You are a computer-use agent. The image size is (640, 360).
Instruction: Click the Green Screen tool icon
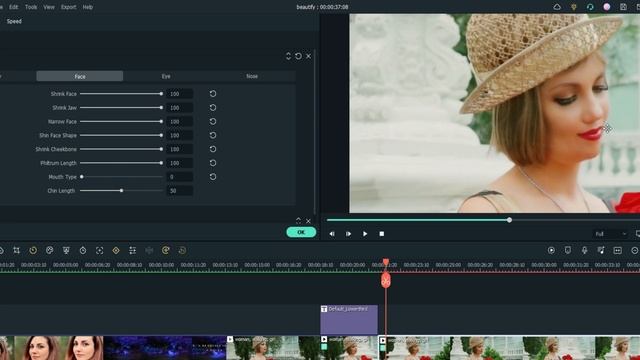click(x=66, y=250)
